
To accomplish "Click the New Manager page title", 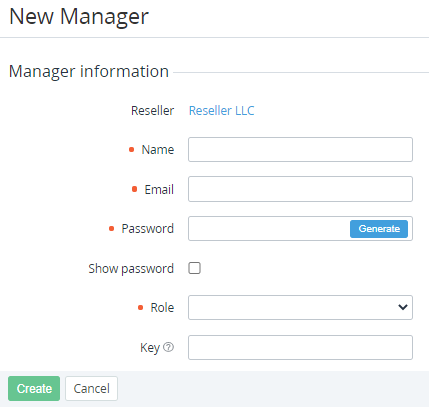I will pos(79,17).
